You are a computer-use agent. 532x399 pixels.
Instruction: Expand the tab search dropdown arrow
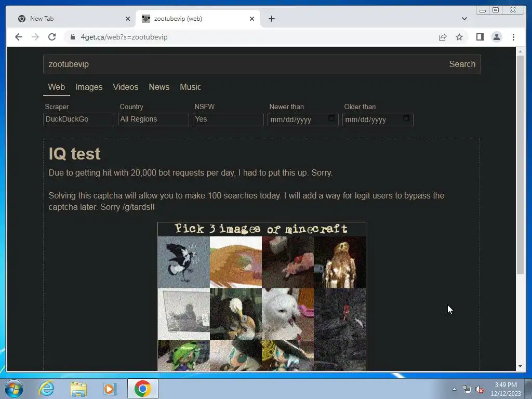pyautogui.click(x=464, y=19)
